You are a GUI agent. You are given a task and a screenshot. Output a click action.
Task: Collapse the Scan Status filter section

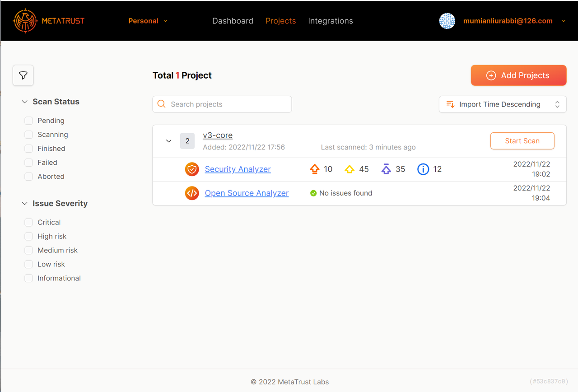coord(25,102)
